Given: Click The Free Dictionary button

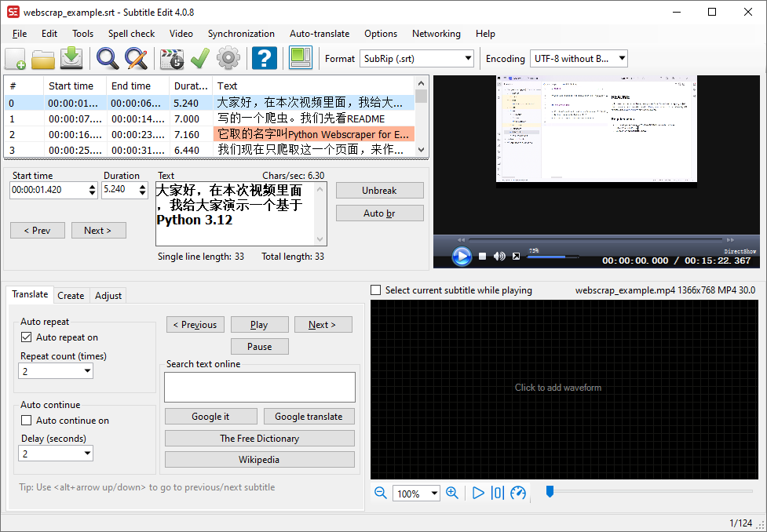Looking at the screenshot, I should point(260,439).
